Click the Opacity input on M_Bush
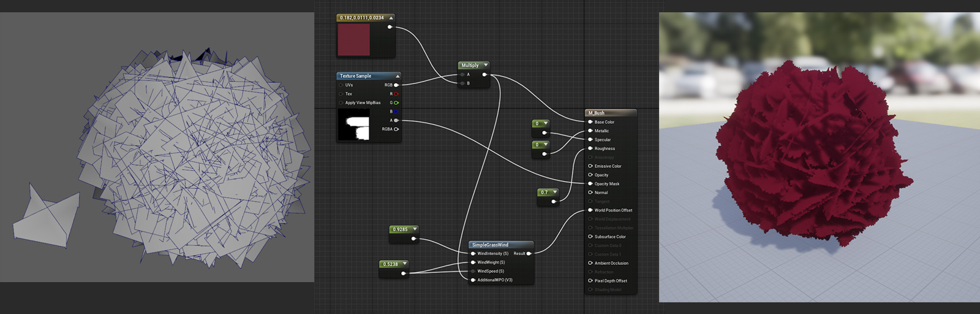 (590, 175)
